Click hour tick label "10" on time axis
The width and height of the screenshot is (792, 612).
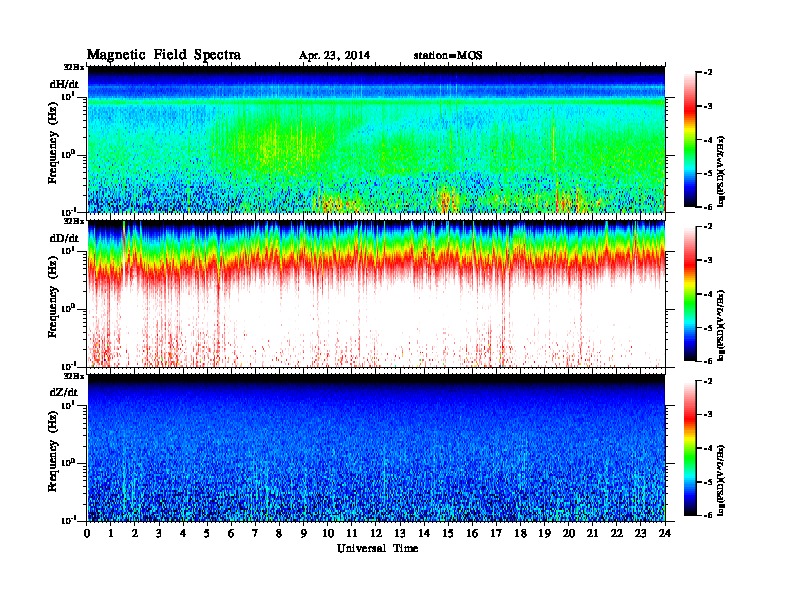tap(328, 534)
